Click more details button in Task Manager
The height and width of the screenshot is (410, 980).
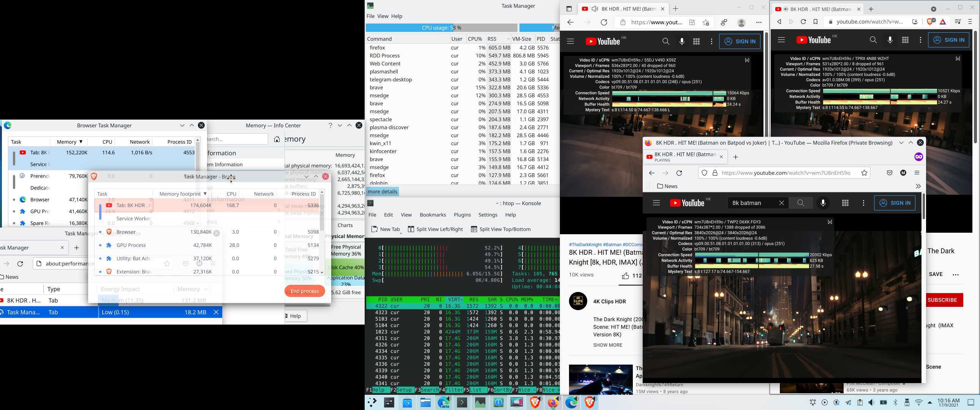coord(383,191)
